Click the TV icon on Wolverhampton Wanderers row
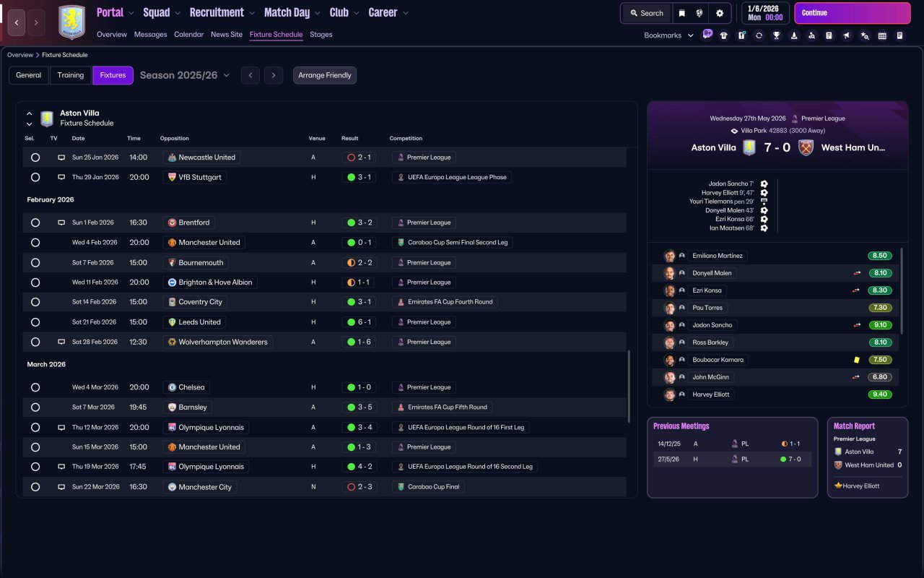Screen dimensions: 924x578 (x=61, y=342)
